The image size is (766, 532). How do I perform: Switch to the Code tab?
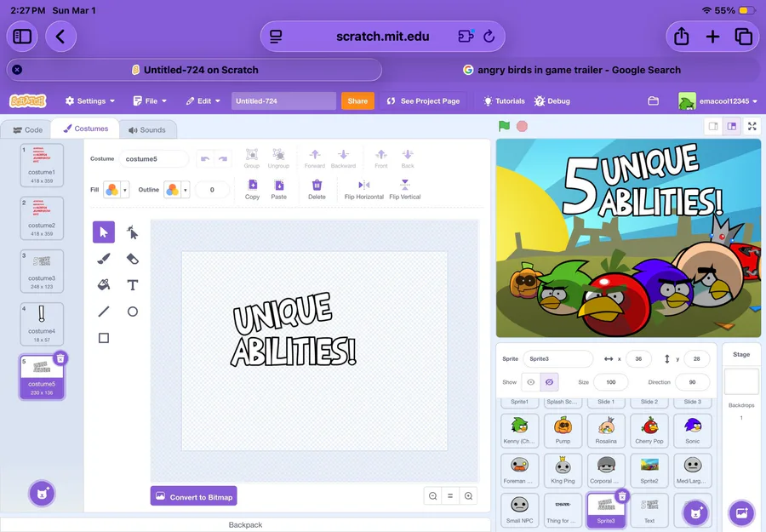click(x=27, y=130)
